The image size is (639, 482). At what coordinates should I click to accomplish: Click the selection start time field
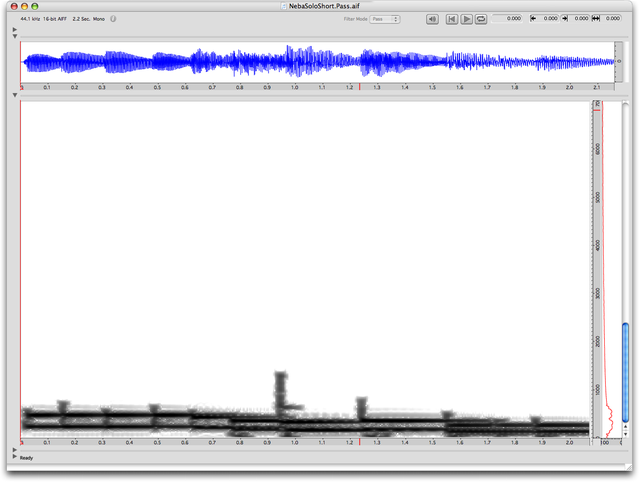point(549,19)
